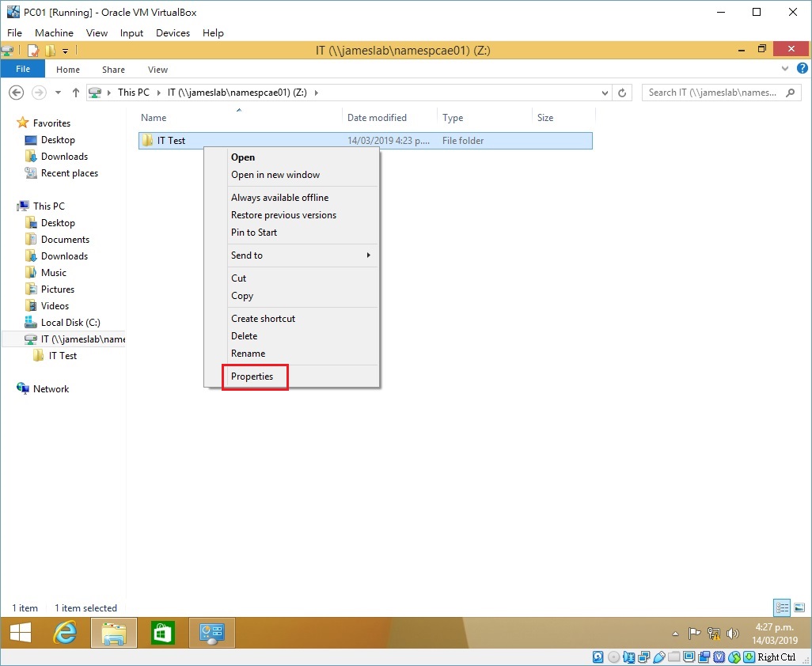812x666 pixels.
Task: Open the Windows Store from the taskbar
Action: pyautogui.click(x=162, y=633)
